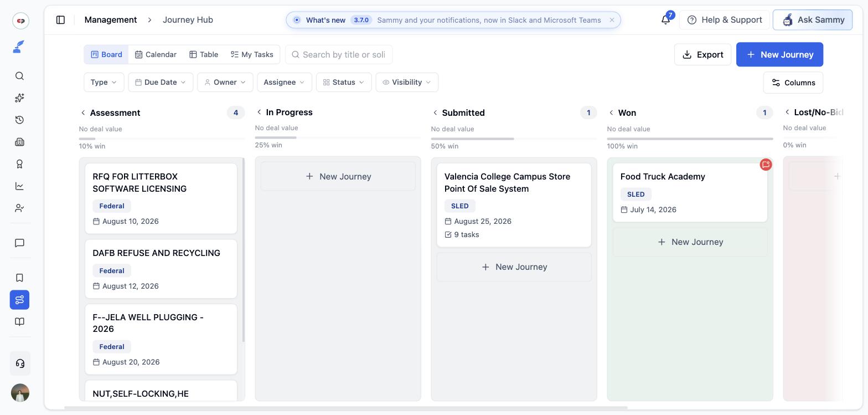Open the search magnifier in sidebar
The image size is (868, 415).
click(x=19, y=76)
